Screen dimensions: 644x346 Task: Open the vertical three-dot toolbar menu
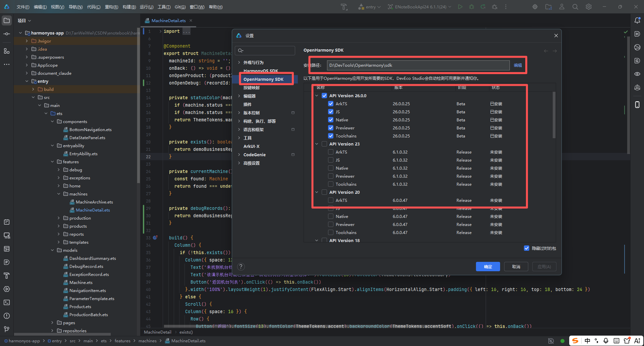(x=506, y=7)
